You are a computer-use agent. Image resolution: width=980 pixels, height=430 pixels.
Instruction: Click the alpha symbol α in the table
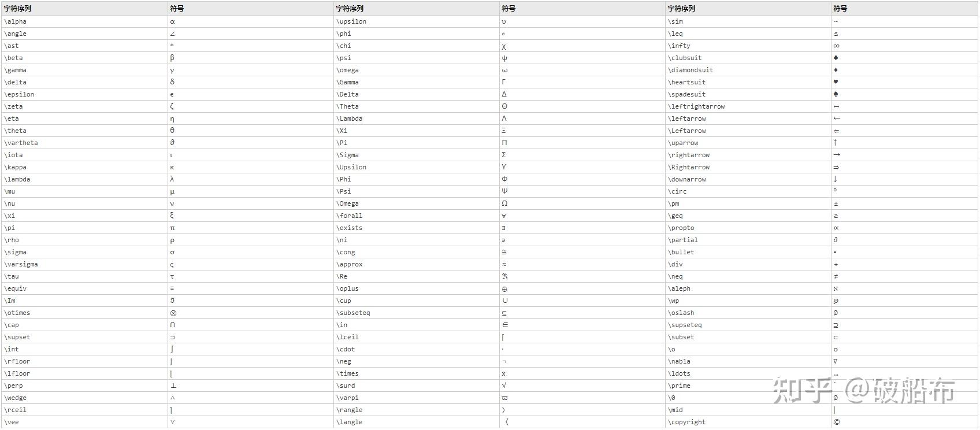tap(172, 21)
